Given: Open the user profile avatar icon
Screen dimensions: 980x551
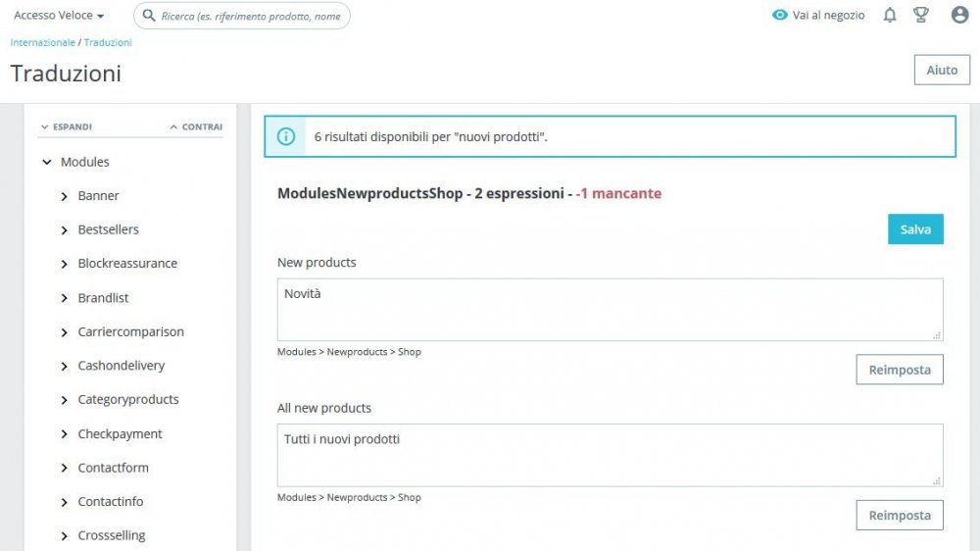Looking at the screenshot, I should pos(959,15).
